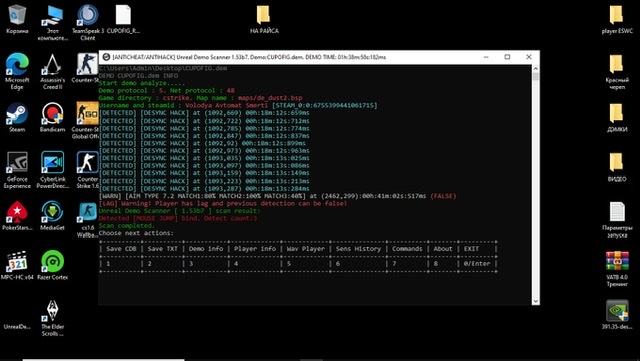Launch GeForce Experience shortcut
The height and width of the screenshot is (361, 640).
coord(17,170)
